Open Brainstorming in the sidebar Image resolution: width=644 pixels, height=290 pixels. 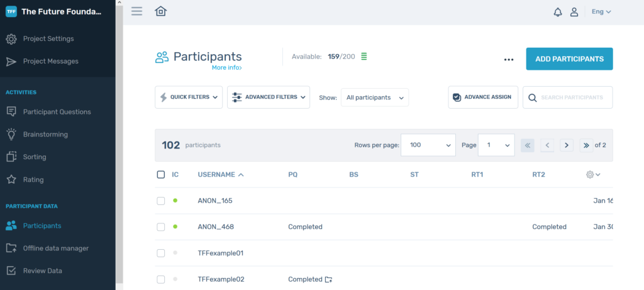[x=45, y=134]
